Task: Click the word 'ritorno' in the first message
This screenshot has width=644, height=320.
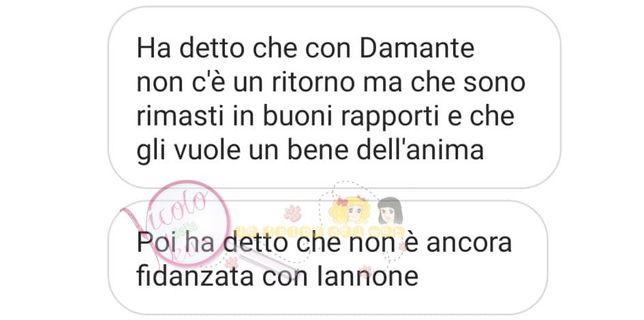Action: [x=313, y=84]
